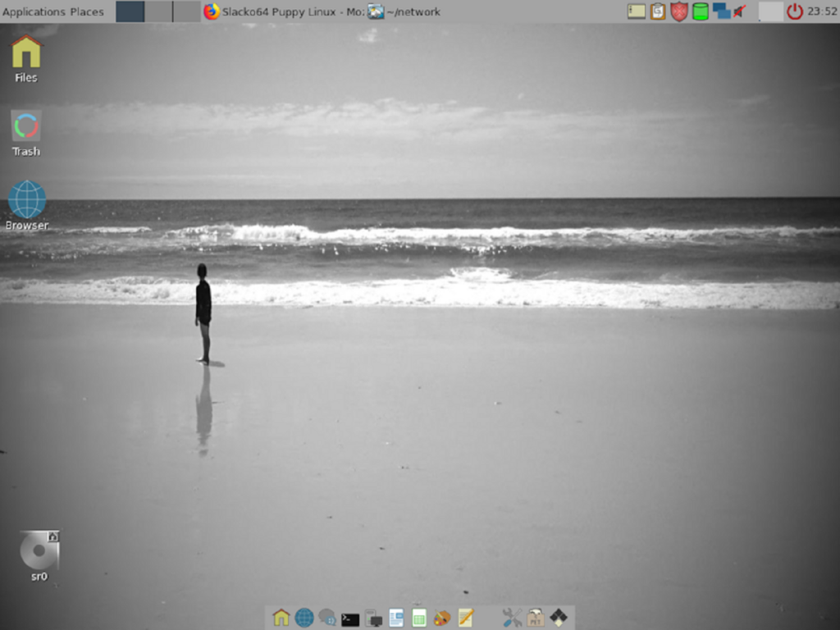Open a terminal from the bottom taskbar
840x630 pixels.
(349, 618)
